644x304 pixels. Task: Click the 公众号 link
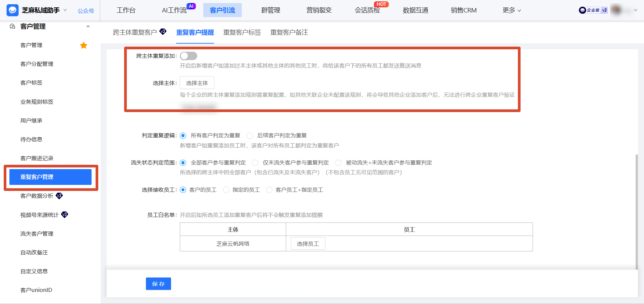[86, 11]
